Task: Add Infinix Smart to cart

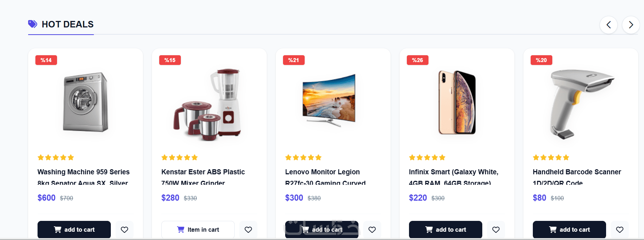Action: coord(445,230)
